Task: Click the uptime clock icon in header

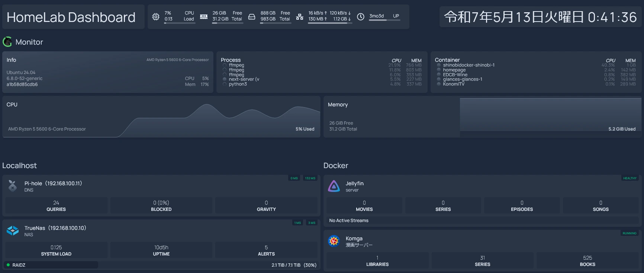Action: (361, 17)
